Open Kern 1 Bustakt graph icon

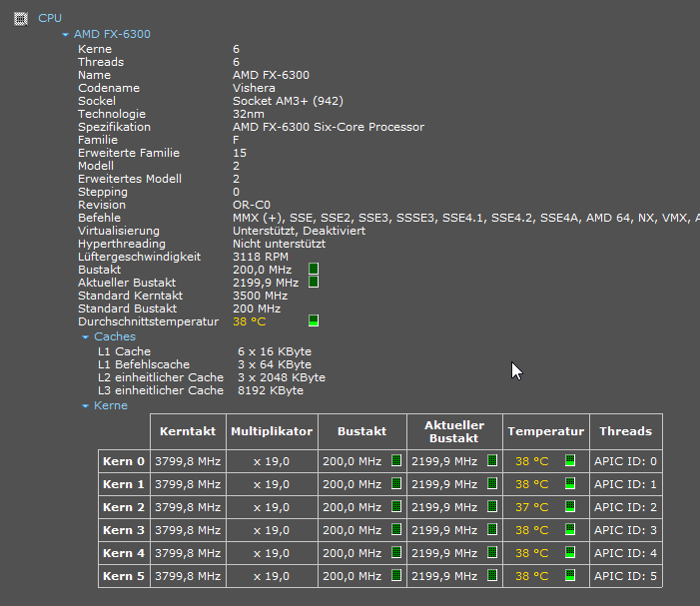(x=396, y=483)
